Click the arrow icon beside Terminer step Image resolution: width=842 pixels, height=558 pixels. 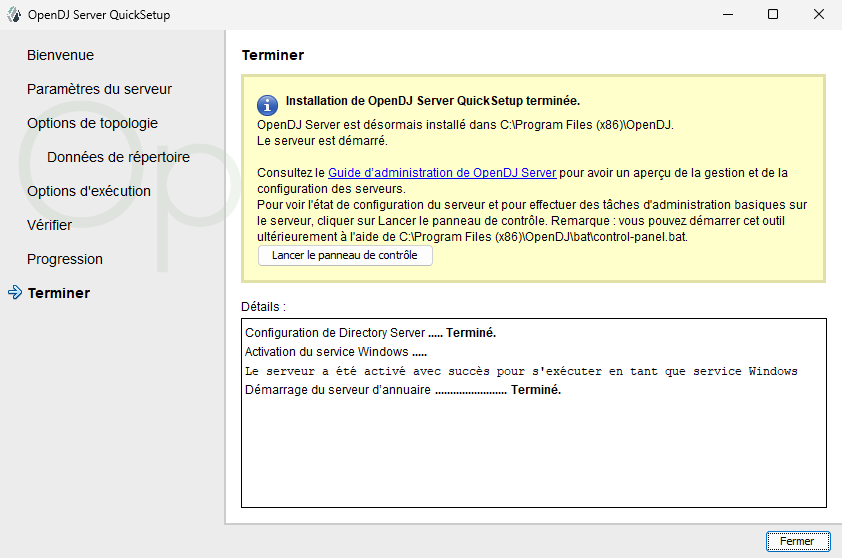[x=14, y=293]
